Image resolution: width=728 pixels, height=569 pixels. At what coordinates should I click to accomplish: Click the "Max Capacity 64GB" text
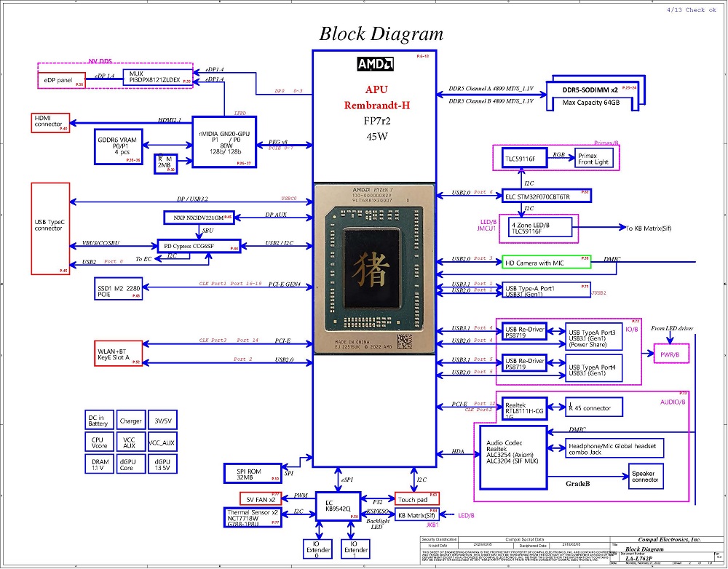tap(590, 103)
